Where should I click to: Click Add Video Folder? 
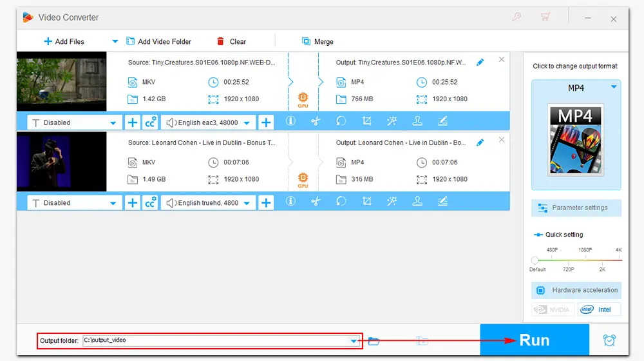[x=158, y=41]
